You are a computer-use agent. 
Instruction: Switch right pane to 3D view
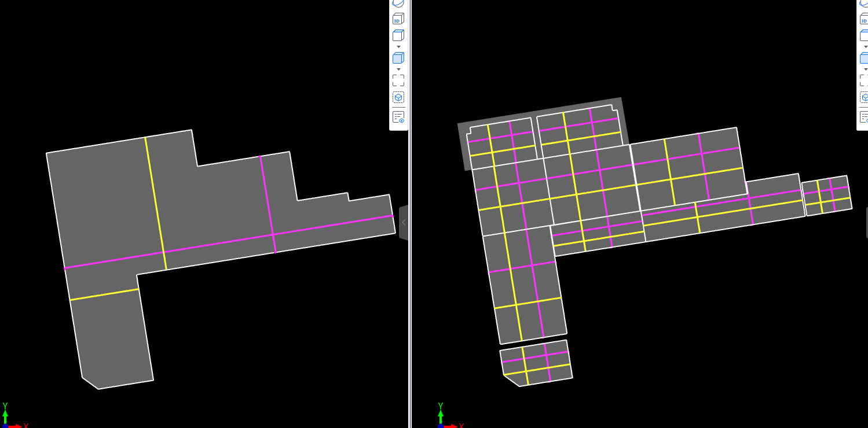tap(864, 19)
